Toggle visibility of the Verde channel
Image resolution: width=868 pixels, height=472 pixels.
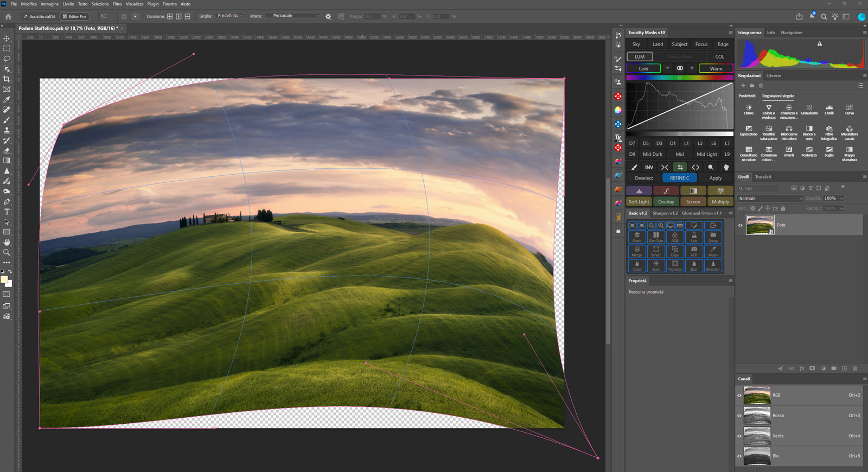click(739, 436)
